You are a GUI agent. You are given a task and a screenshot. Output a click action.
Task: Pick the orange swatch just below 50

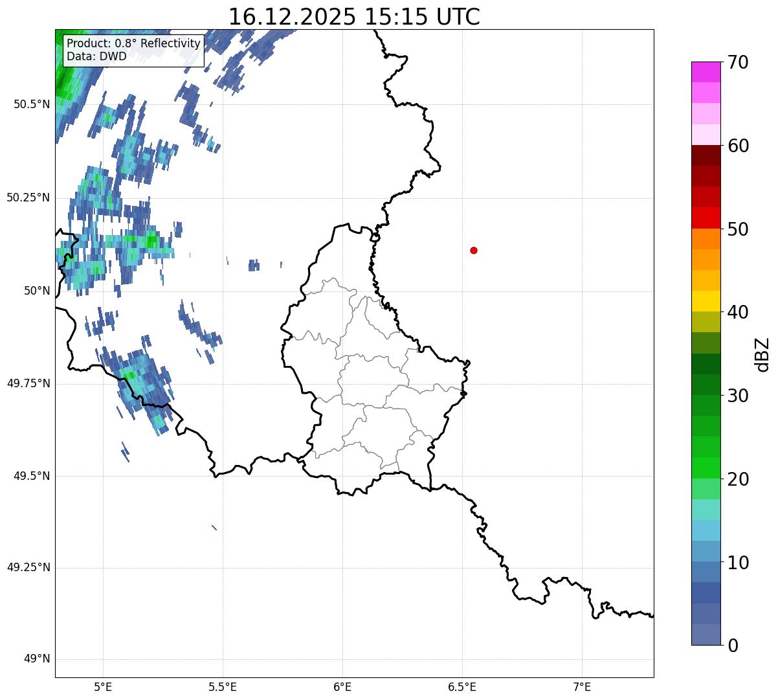706,239
